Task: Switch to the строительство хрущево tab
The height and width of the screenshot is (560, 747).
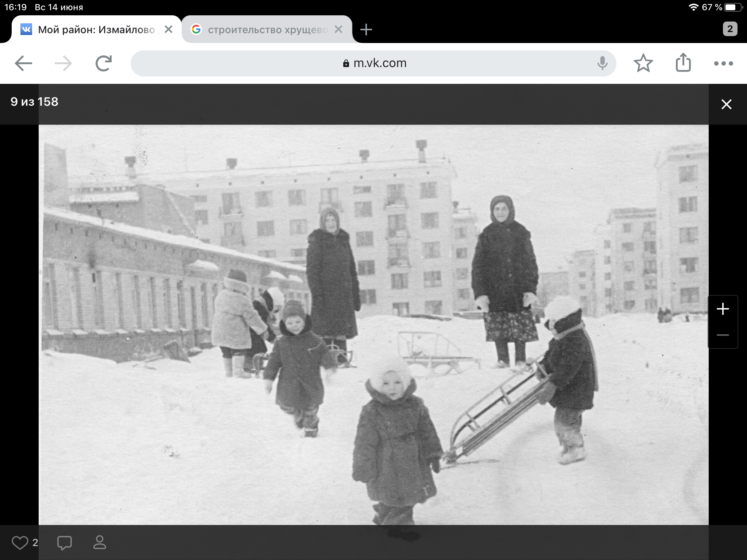Action: point(267,30)
